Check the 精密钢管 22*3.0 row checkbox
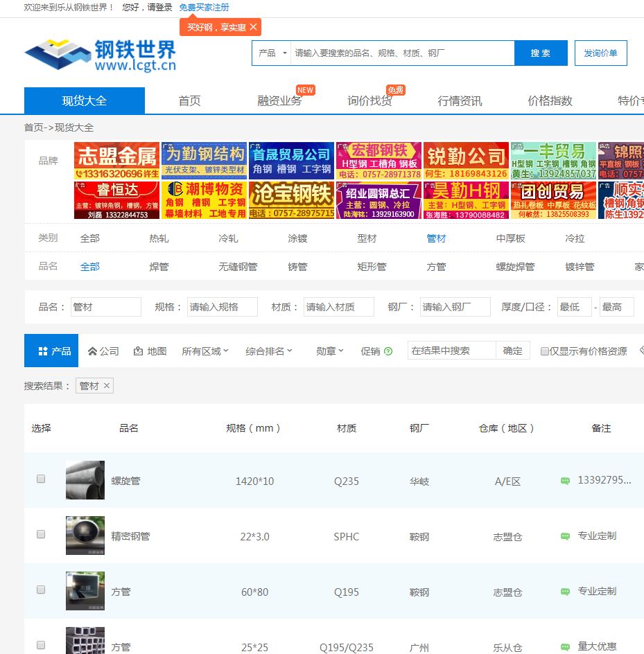The height and width of the screenshot is (654, 644). (41, 534)
